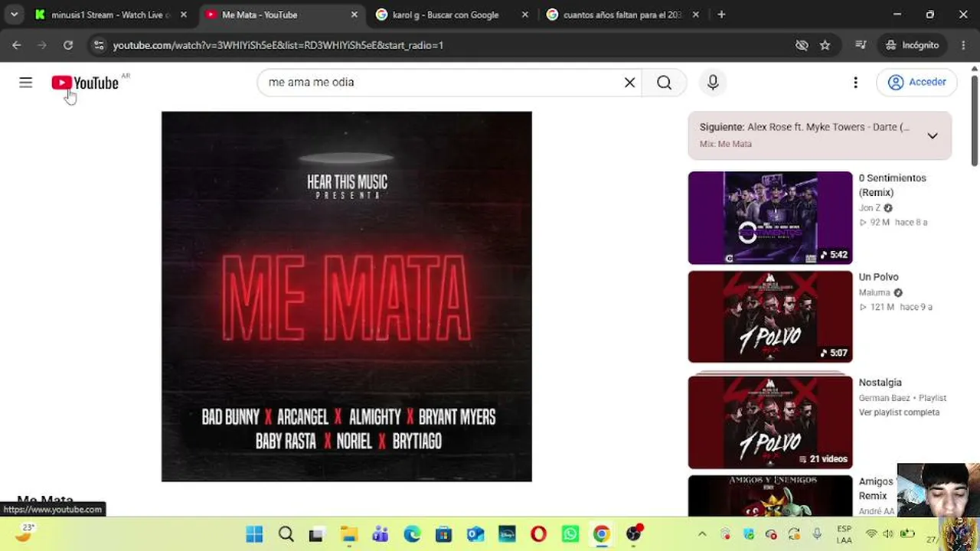Open Siguiente: Alex Rose ft. Myke Towers
This screenshot has width=980, height=551.
tap(805, 127)
